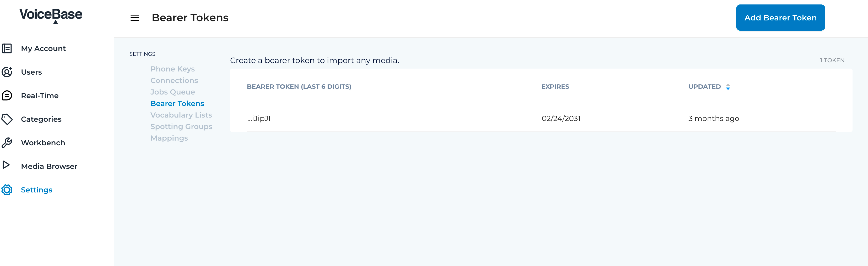Open Mappings settings
Viewport: 868px width, 266px height.
tap(169, 138)
